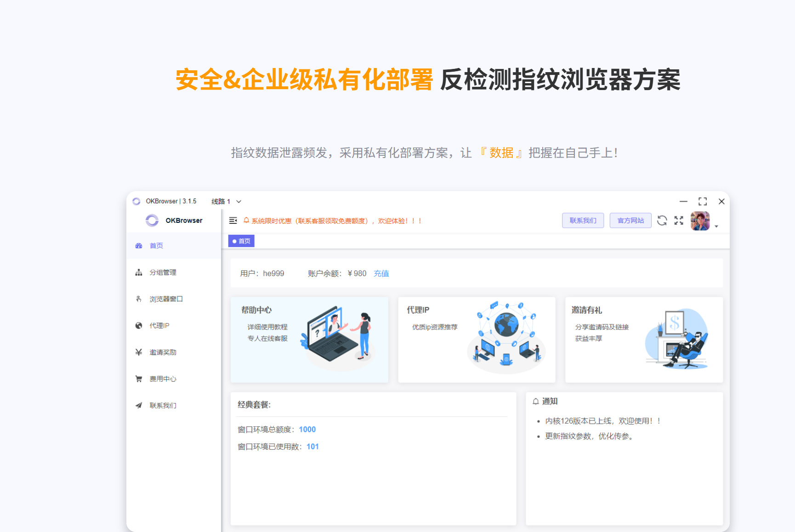Click the quota value 1000

(307, 430)
